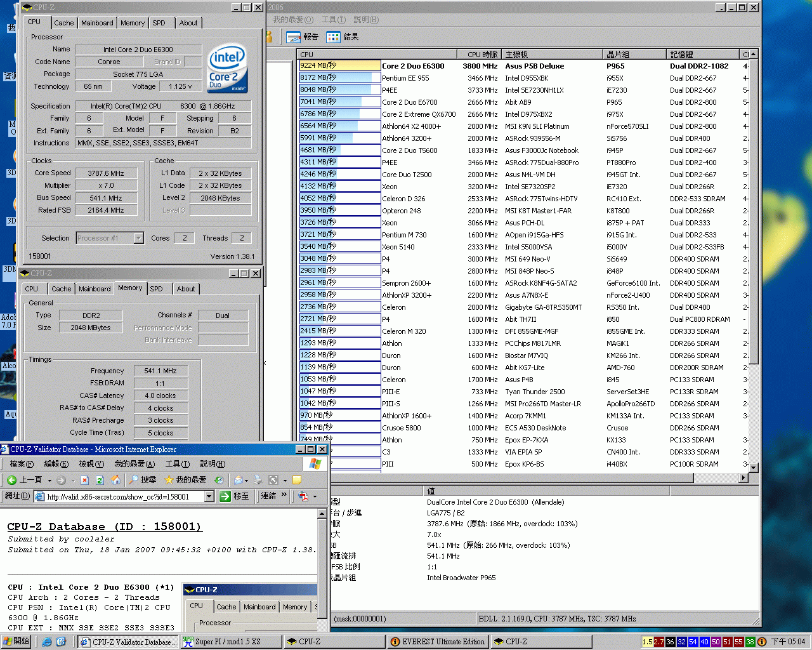Click the Intel Core 2 Duo logo
The width and height of the screenshot is (812, 650).
coord(227,69)
